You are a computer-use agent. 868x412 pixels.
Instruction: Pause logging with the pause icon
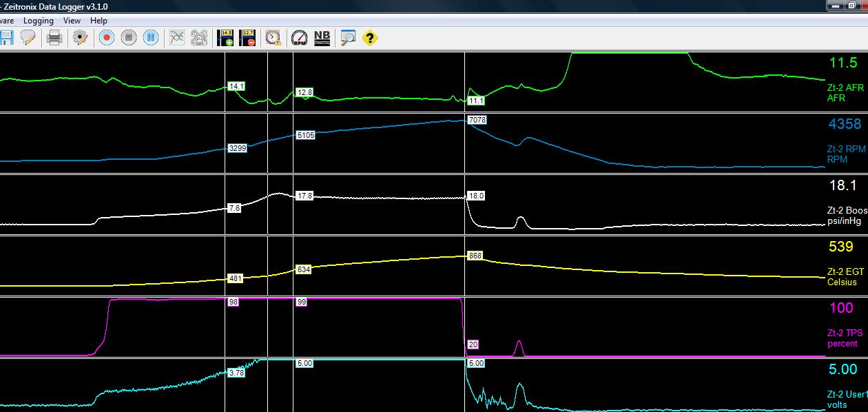coord(151,38)
